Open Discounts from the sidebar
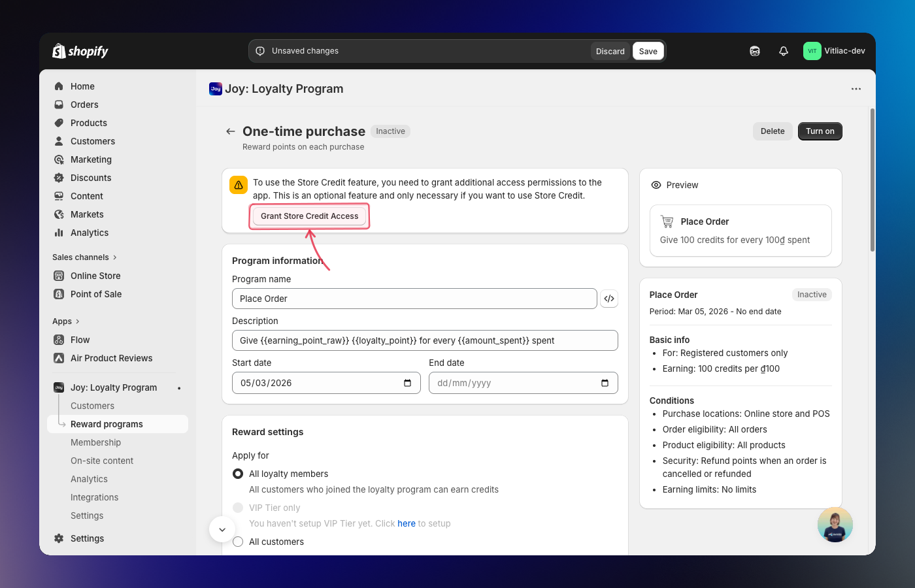This screenshot has width=915, height=588. (91, 178)
